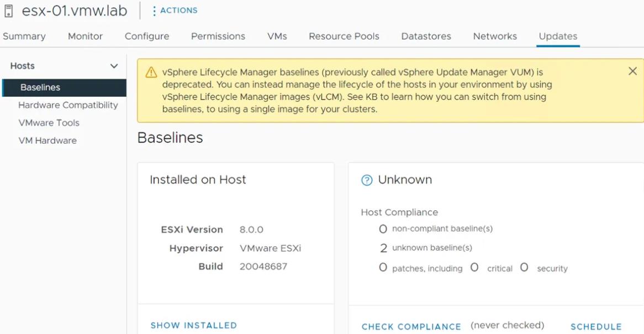The height and width of the screenshot is (334, 644).
Task: Click the Baselines page heading
Action: (x=170, y=138)
